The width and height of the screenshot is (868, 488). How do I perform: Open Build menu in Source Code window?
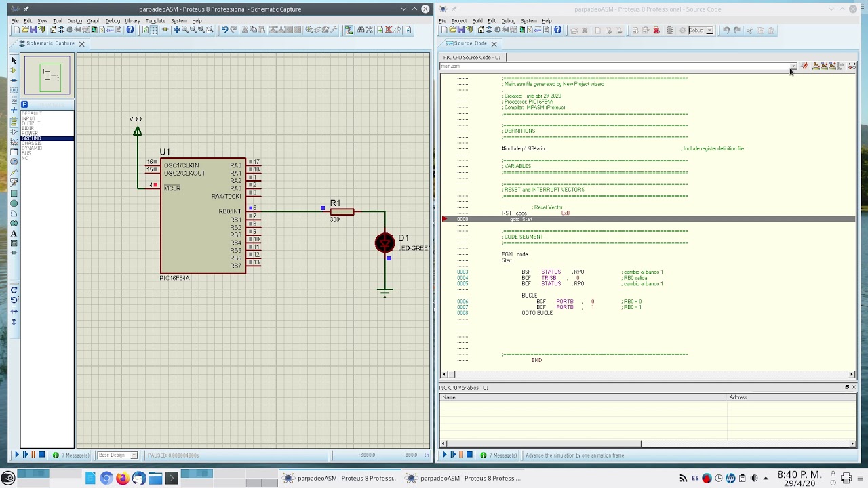477,21
